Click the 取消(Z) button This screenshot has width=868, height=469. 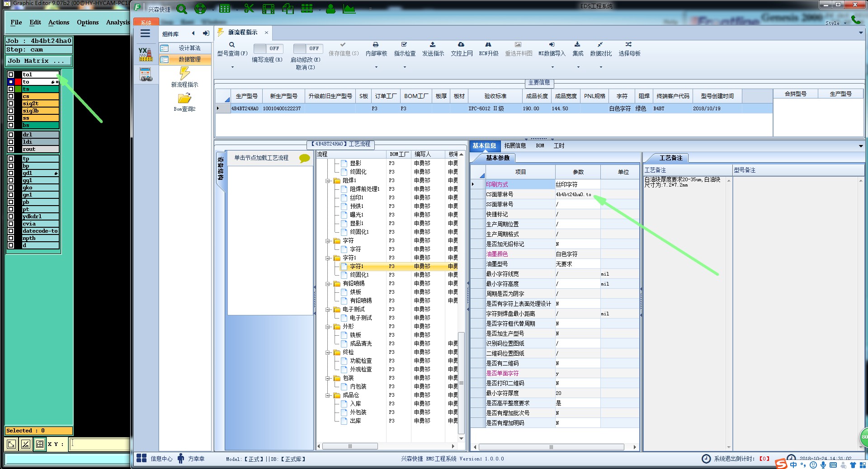(x=305, y=67)
